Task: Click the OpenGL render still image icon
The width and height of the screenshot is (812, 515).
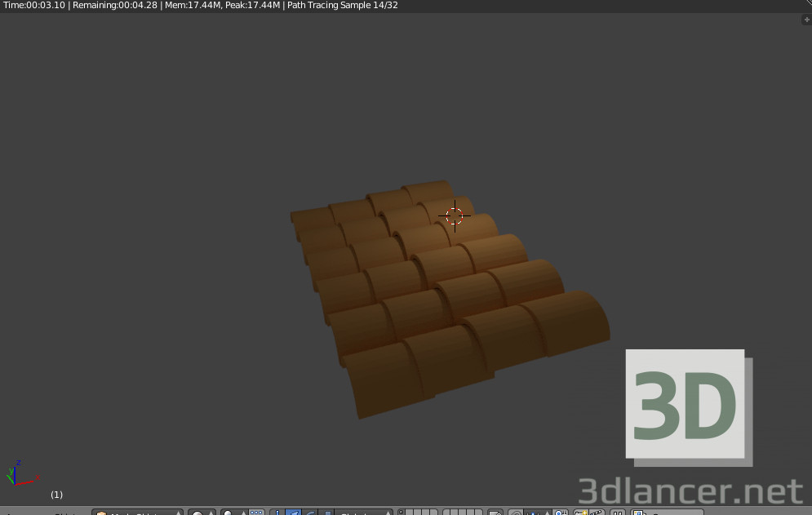Action: click(614, 513)
